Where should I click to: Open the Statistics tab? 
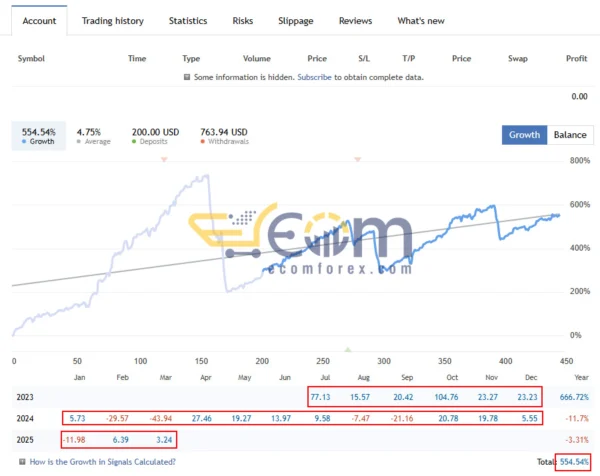[188, 21]
